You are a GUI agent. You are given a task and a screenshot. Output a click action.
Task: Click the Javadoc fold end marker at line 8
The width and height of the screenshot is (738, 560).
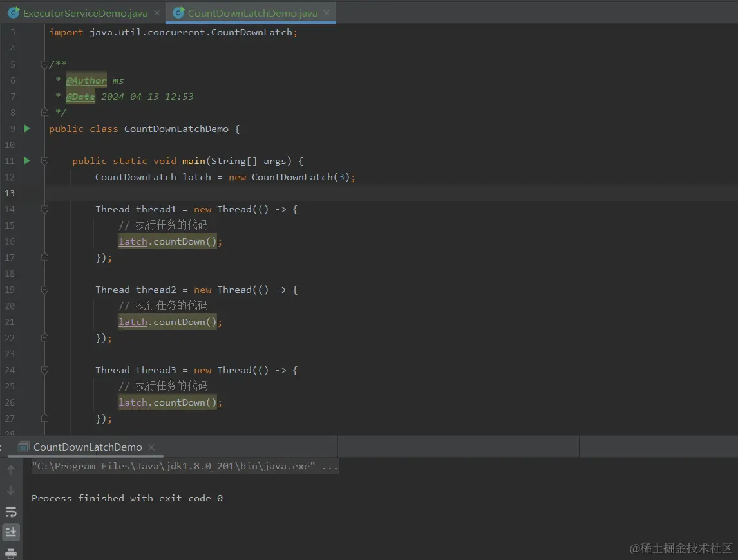[x=44, y=112]
